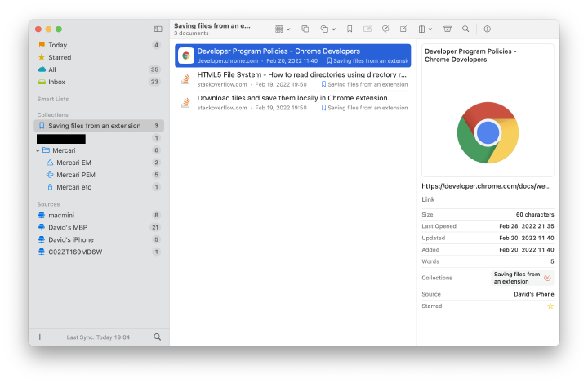The width and height of the screenshot is (588, 384).
Task: Select Saving files from an extension collection
Action: 99,126
